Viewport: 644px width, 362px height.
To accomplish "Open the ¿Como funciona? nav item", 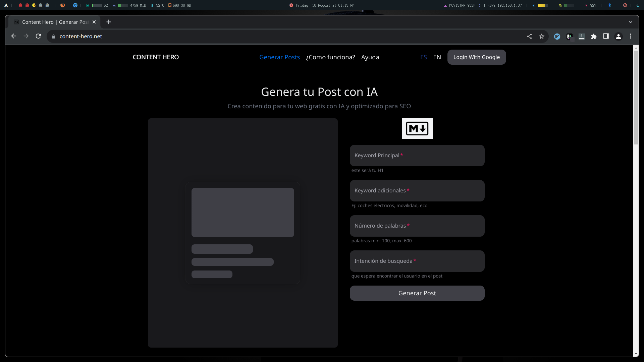I will 330,57.
